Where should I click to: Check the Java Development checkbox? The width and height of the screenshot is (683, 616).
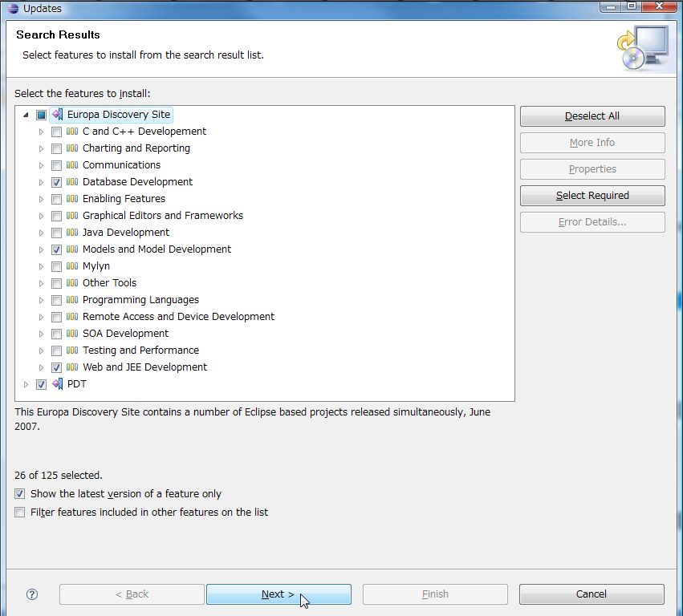point(56,233)
